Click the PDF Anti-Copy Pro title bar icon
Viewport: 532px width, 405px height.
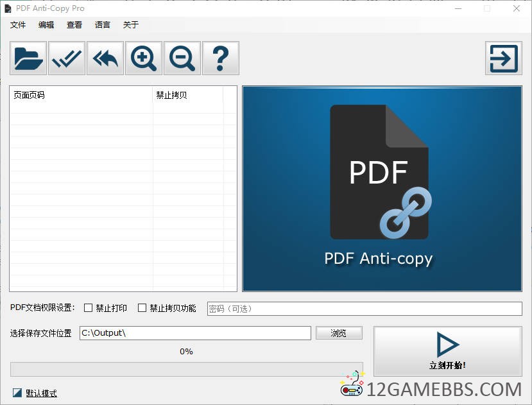[x=8, y=8]
